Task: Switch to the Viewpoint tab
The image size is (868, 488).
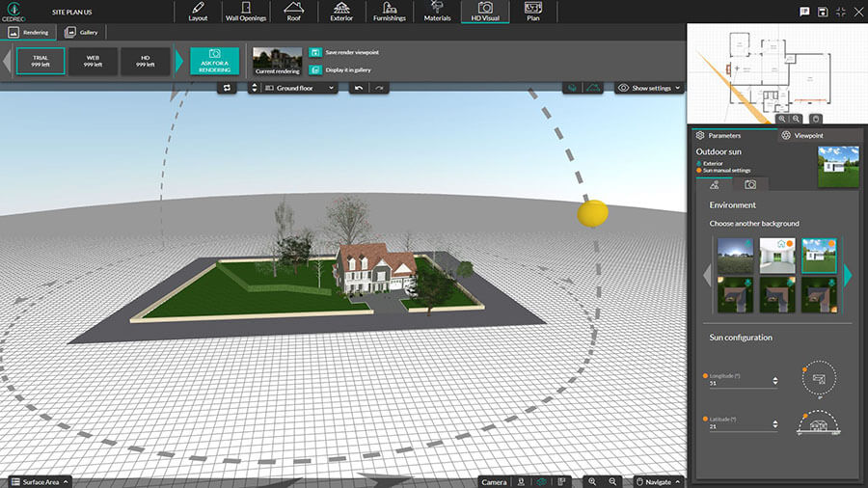Action: tap(802, 136)
